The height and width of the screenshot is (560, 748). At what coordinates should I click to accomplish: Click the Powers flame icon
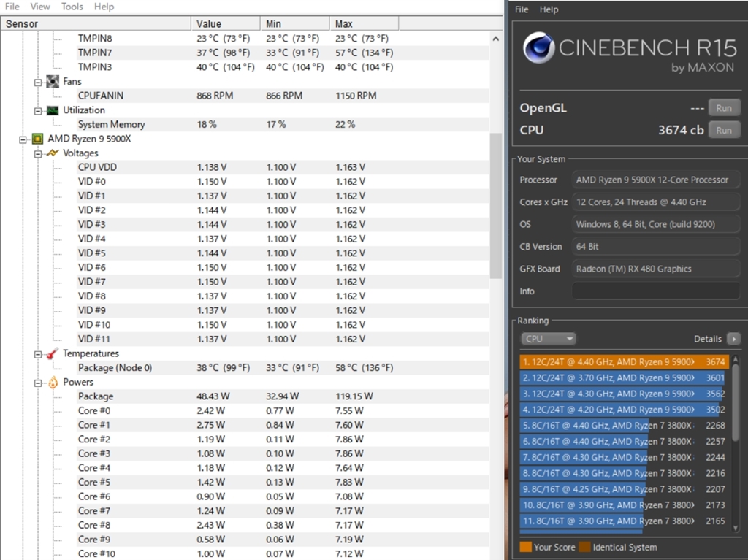53,383
